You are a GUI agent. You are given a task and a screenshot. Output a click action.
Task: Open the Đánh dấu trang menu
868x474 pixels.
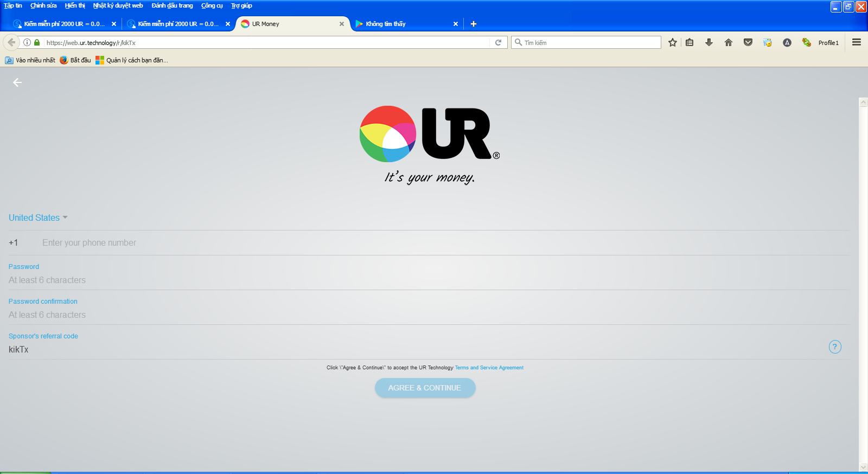[172, 5]
